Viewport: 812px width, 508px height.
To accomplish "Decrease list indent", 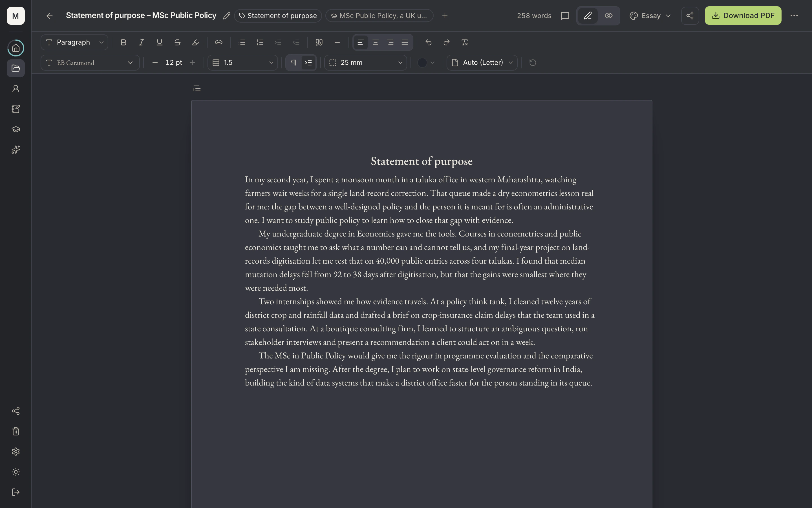I will 296,42.
